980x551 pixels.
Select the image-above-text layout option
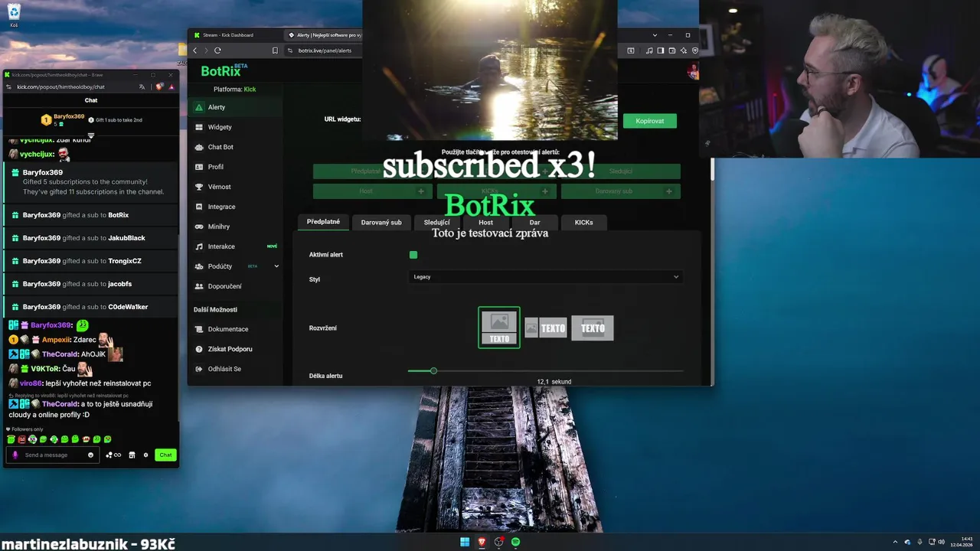[499, 328]
